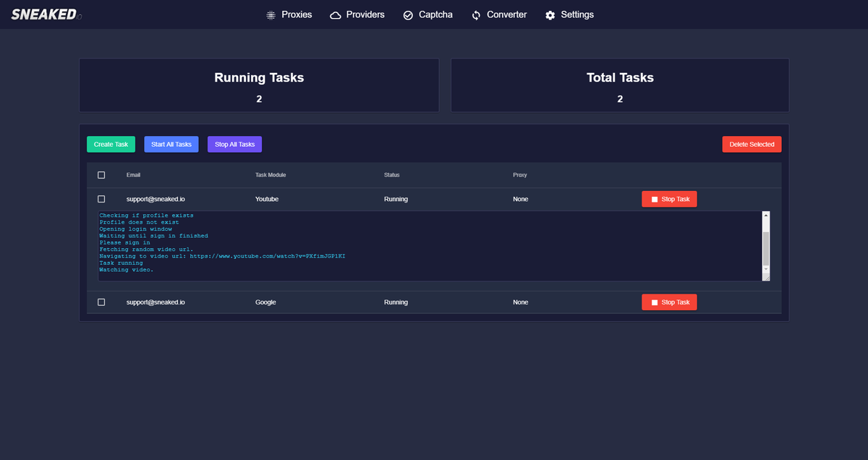Click Running status in Google row

tap(396, 302)
